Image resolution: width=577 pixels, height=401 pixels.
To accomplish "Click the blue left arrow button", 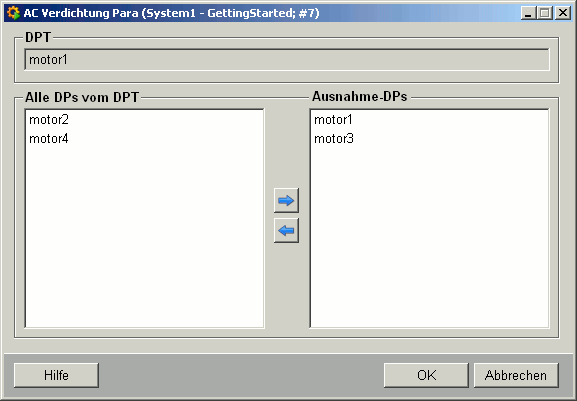I will click(286, 231).
